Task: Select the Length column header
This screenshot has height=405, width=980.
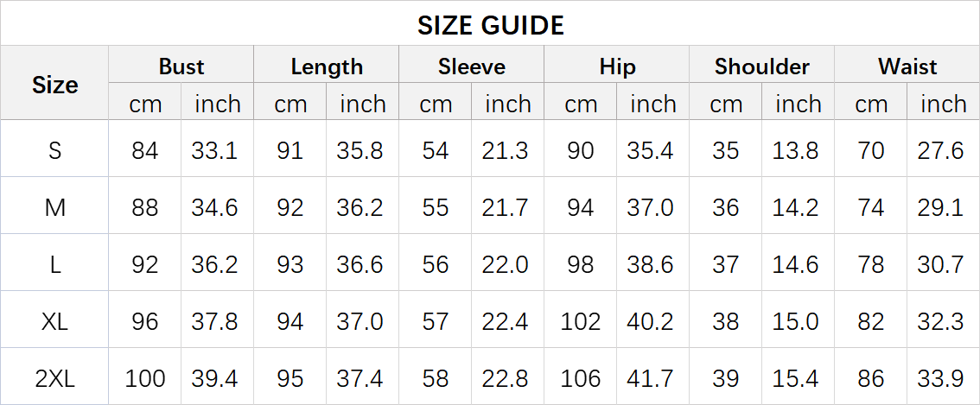Action: click(327, 66)
